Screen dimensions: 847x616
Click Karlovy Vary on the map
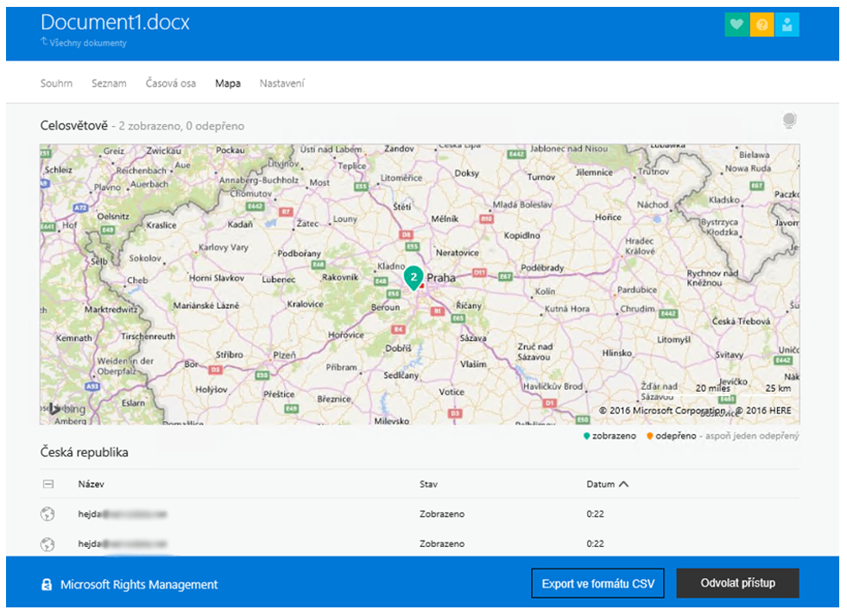pyautogui.click(x=223, y=248)
